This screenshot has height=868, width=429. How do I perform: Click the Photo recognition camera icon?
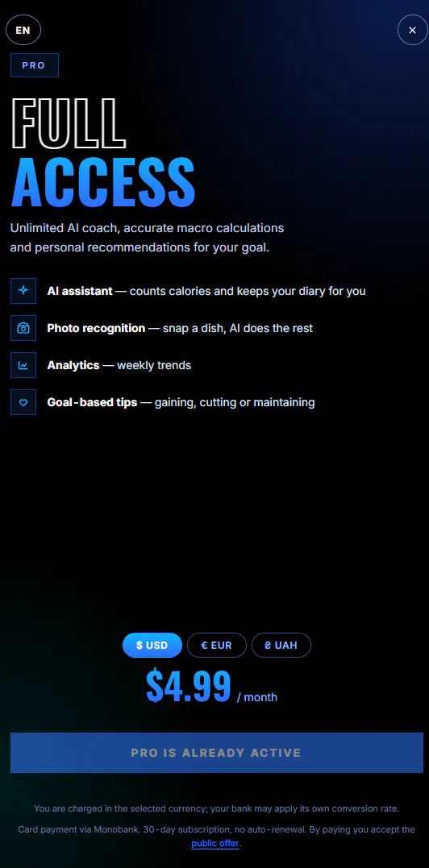(x=23, y=328)
